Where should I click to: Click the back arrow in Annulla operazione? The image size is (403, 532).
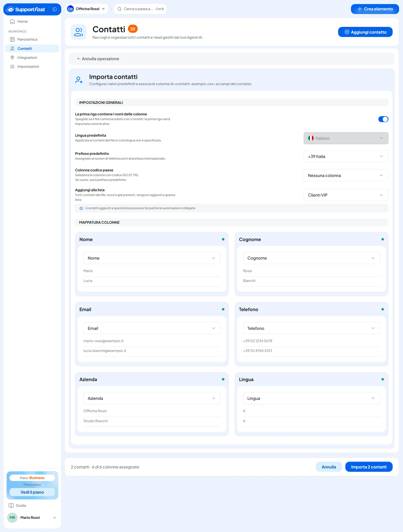[x=79, y=59]
